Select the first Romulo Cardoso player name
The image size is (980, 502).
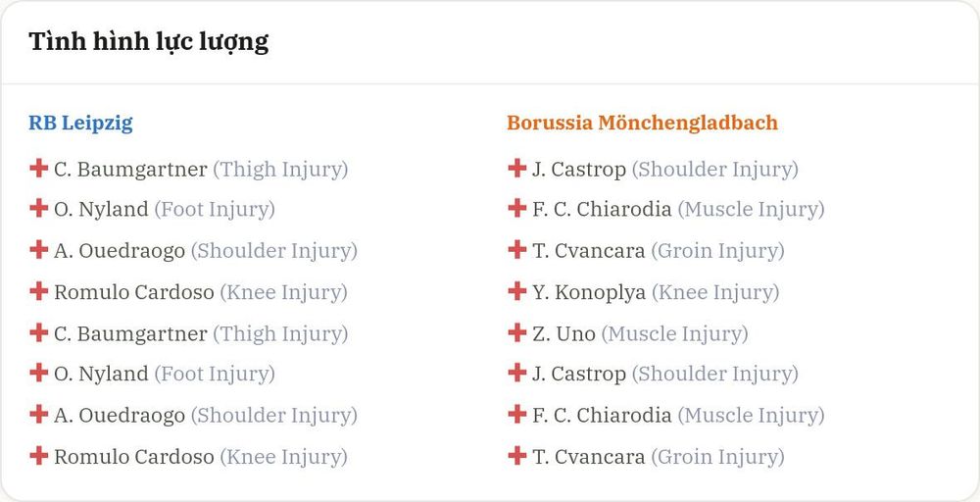133,292
